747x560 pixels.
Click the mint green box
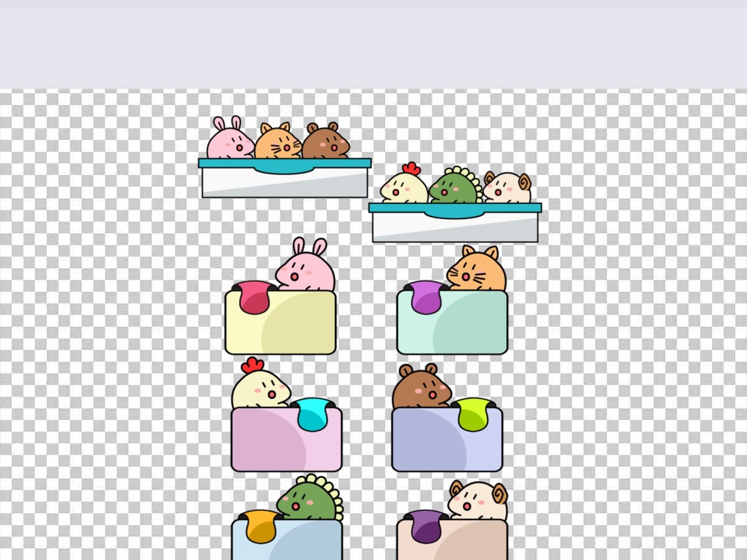click(x=452, y=322)
